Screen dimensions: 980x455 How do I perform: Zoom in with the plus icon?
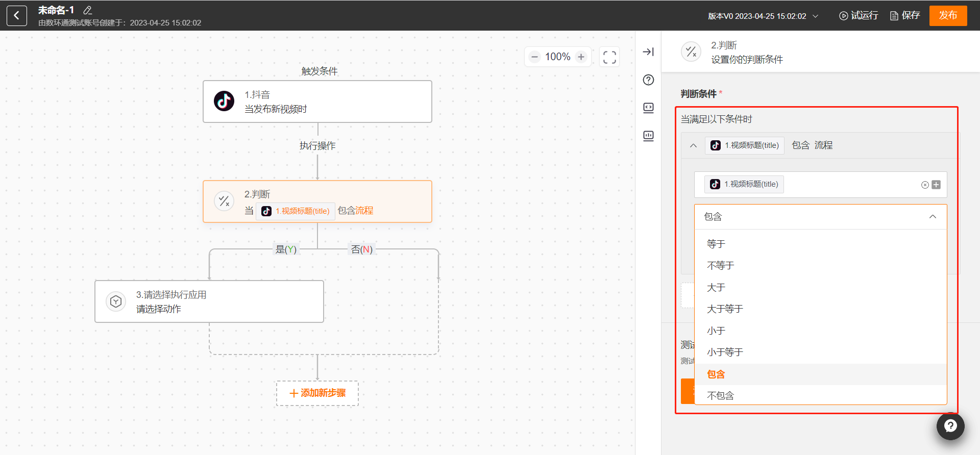click(581, 57)
